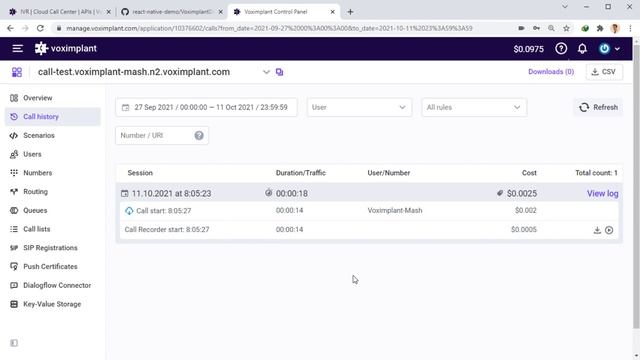
Task: Click the Session column header
Action: tap(140, 173)
